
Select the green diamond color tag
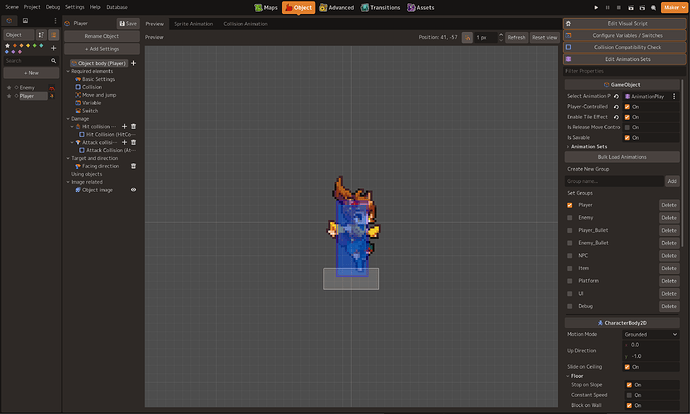35,45
